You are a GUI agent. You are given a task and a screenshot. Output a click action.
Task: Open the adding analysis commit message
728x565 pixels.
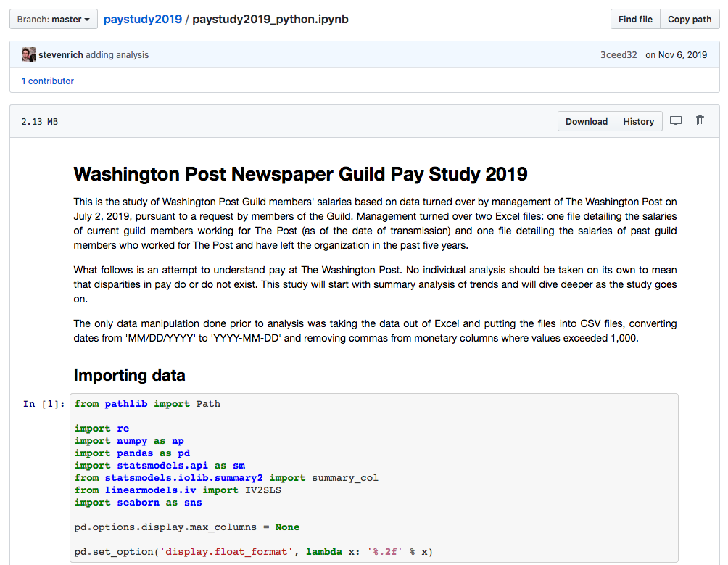coord(117,55)
